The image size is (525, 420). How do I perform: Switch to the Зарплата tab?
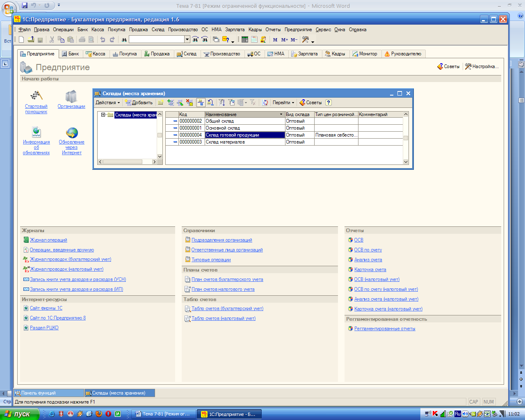coord(304,54)
